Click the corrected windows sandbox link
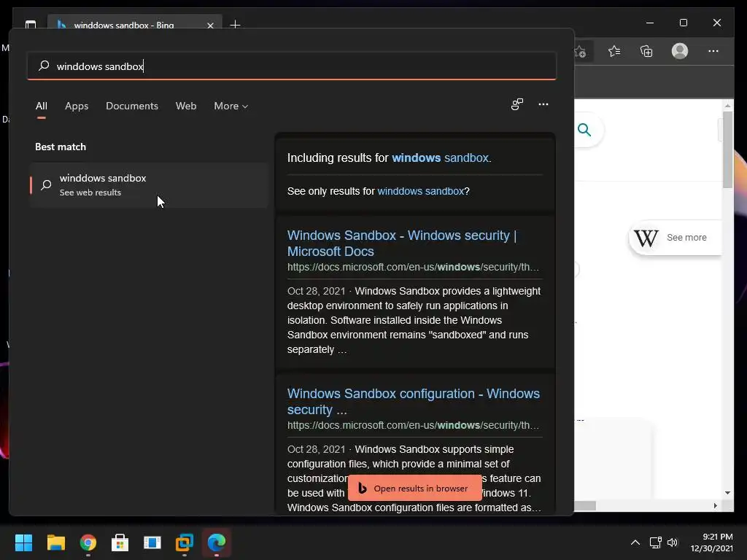The image size is (747, 560). click(x=440, y=157)
